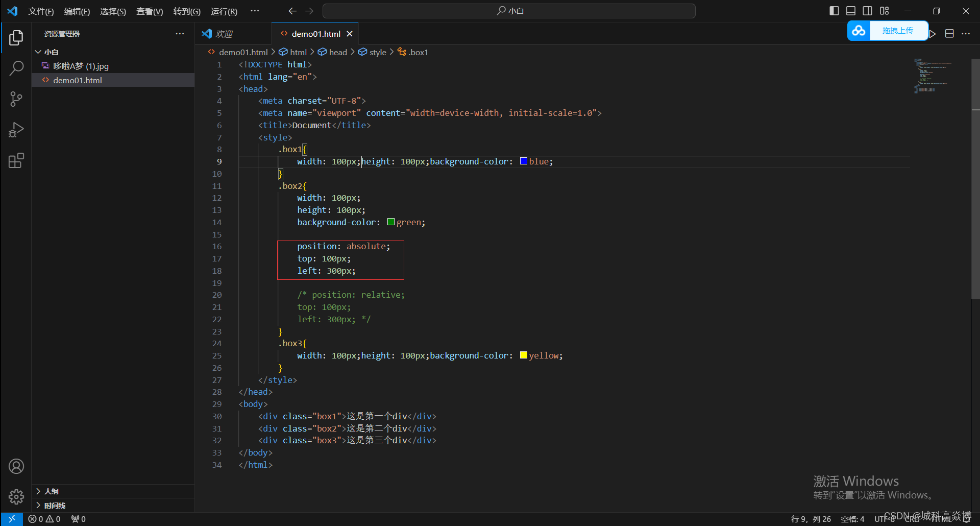This screenshot has height=526, width=980.
Task: Open the Extensions view
Action: point(16,160)
